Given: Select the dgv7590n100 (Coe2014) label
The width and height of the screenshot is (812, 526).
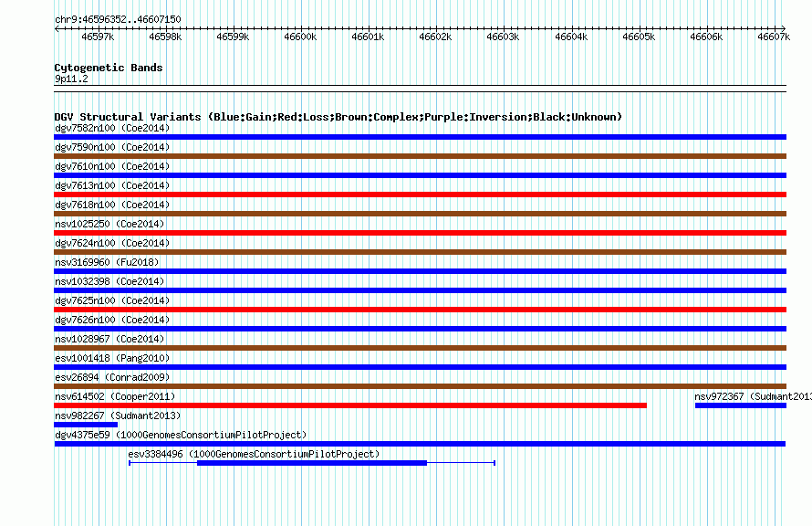Looking at the screenshot, I should [x=112, y=147].
